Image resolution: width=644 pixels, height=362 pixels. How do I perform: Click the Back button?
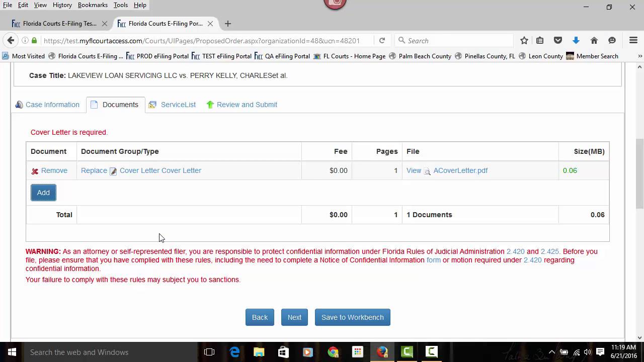click(x=260, y=317)
